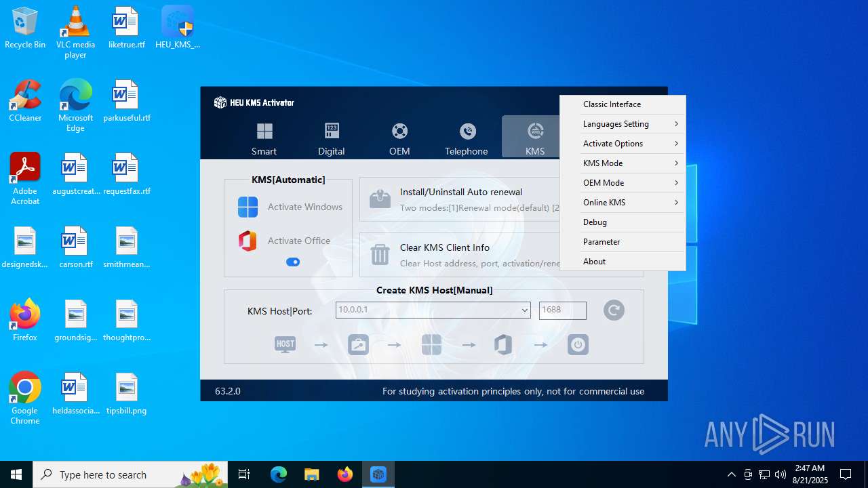The image size is (868, 488).
Task: Expand the Languages Setting submenu
Action: pos(623,124)
